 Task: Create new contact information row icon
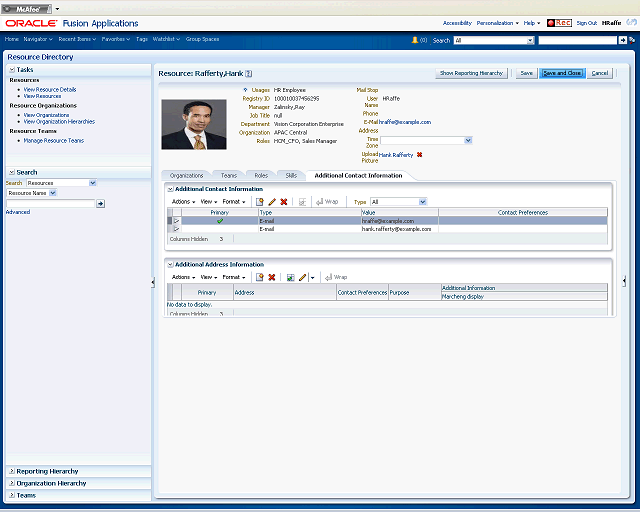pos(260,202)
